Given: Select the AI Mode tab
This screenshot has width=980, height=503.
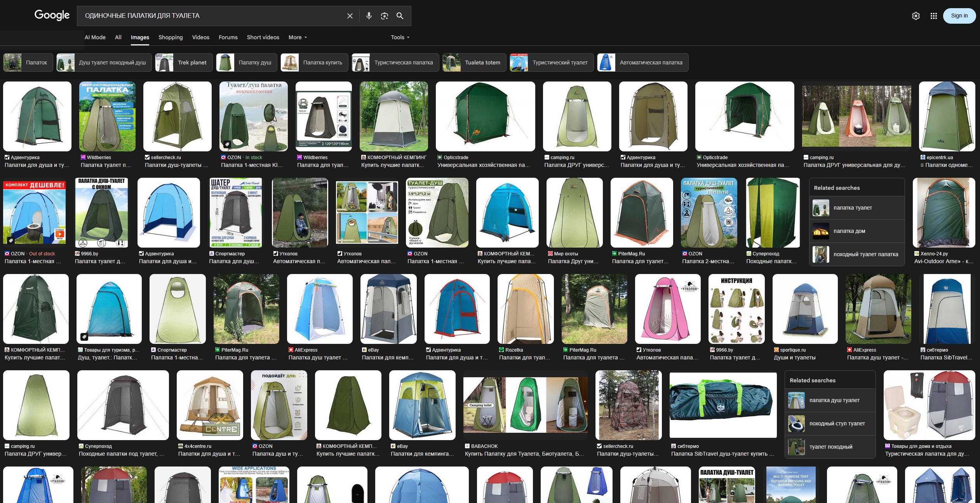Looking at the screenshot, I should point(95,37).
